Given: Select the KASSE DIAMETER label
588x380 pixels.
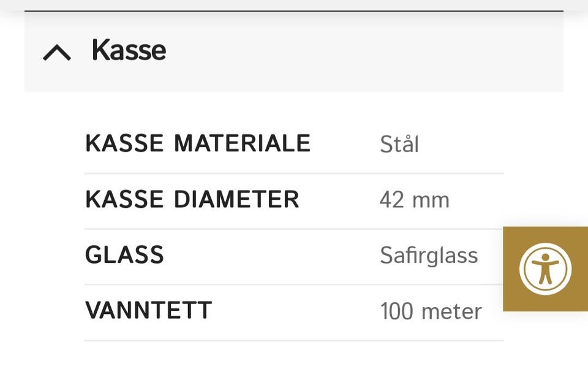Looking at the screenshot, I should click(x=192, y=199).
